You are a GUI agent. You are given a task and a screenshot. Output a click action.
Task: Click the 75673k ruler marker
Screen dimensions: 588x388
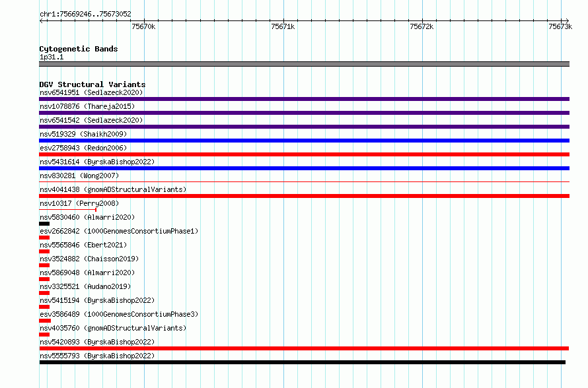coord(560,26)
